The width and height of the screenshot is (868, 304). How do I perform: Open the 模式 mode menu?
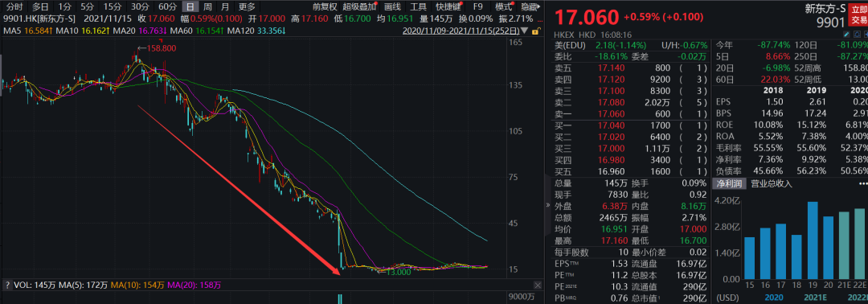tap(503, 7)
